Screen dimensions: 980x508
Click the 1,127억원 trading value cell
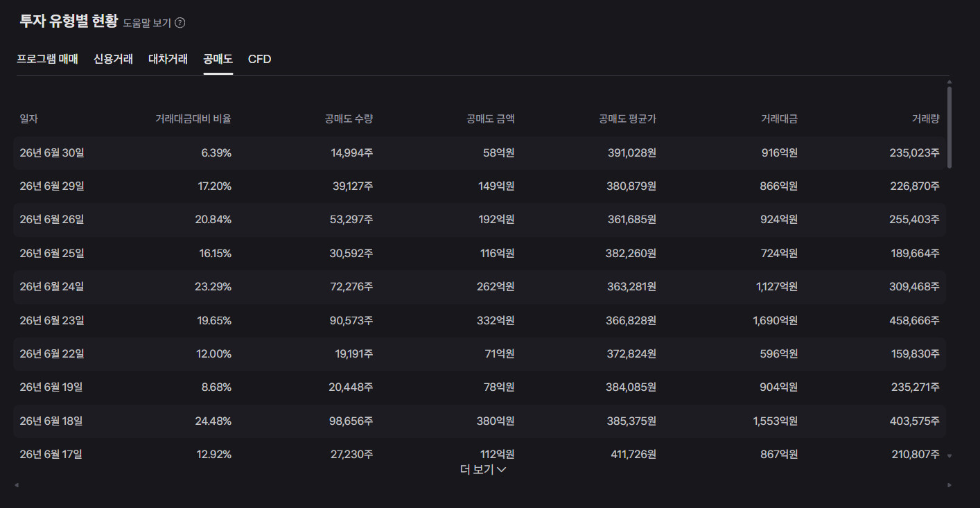(x=777, y=286)
